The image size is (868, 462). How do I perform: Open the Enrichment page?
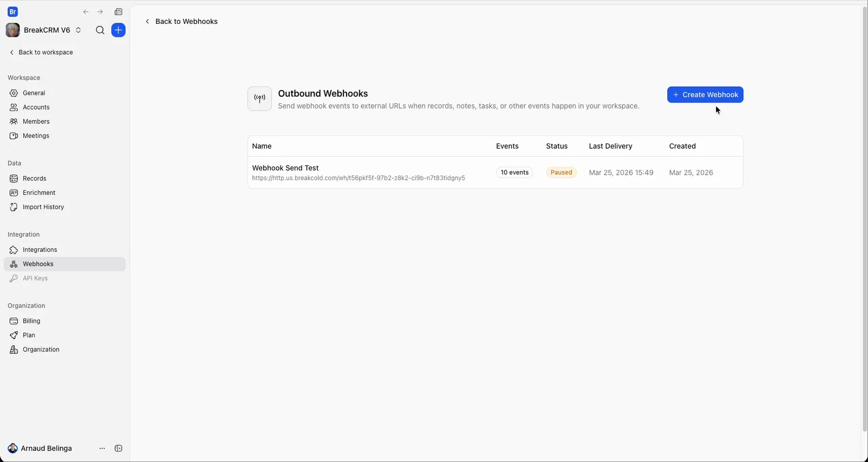point(64,193)
